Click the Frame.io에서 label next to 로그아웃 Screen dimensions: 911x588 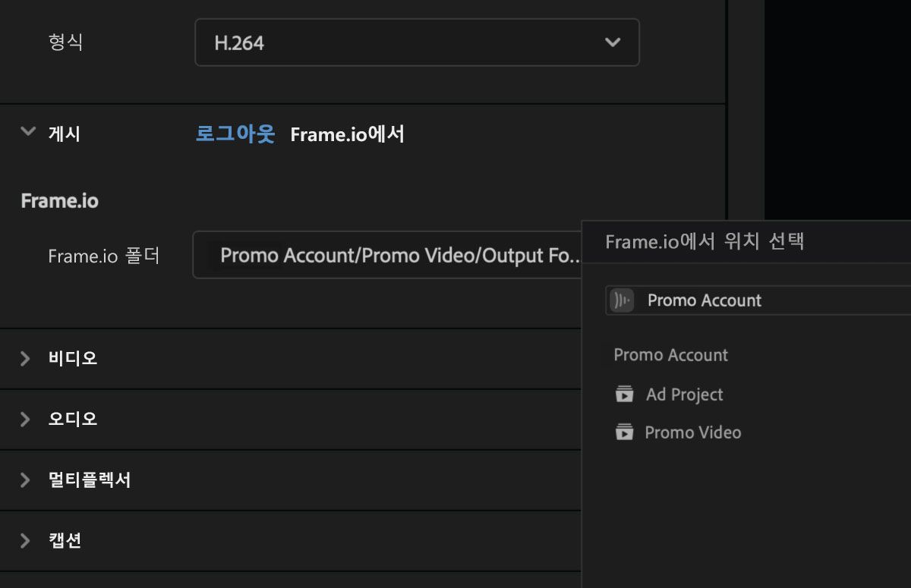[x=347, y=134]
